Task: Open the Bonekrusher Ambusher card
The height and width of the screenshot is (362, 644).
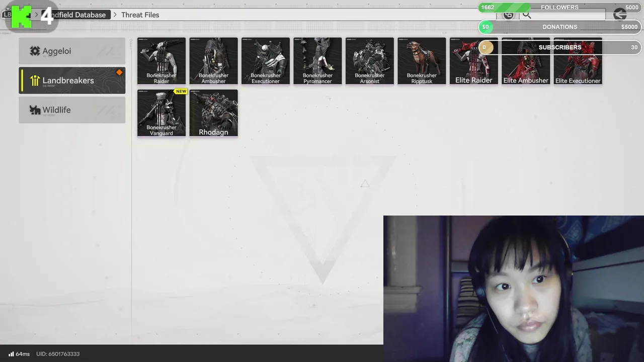Action: pyautogui.click(x=213, y=61)
